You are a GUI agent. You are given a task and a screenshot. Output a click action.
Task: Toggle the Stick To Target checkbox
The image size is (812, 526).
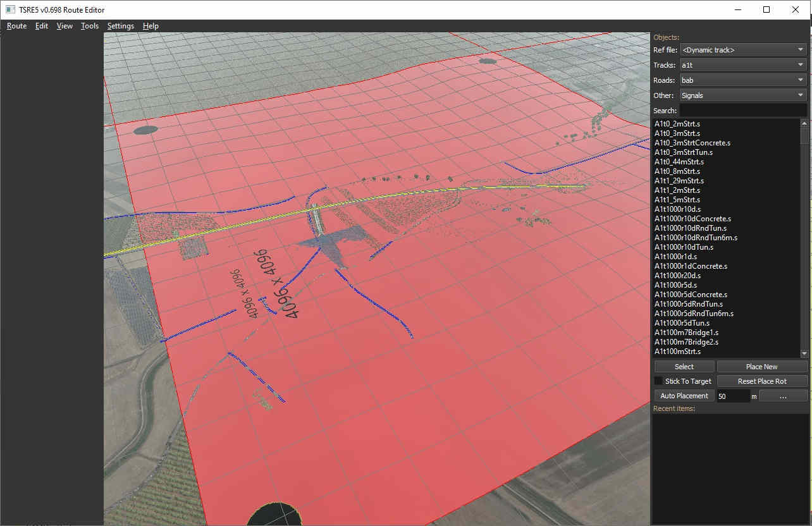(658, 381)
